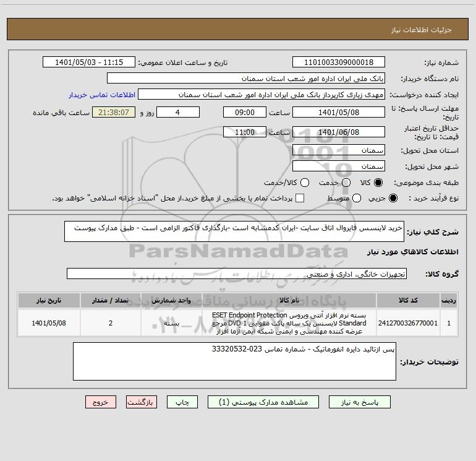The width and height of the screenshot is (476, 461).
Task: Select the جزیی purchase type radio
Action: click(x=393, y=198)
